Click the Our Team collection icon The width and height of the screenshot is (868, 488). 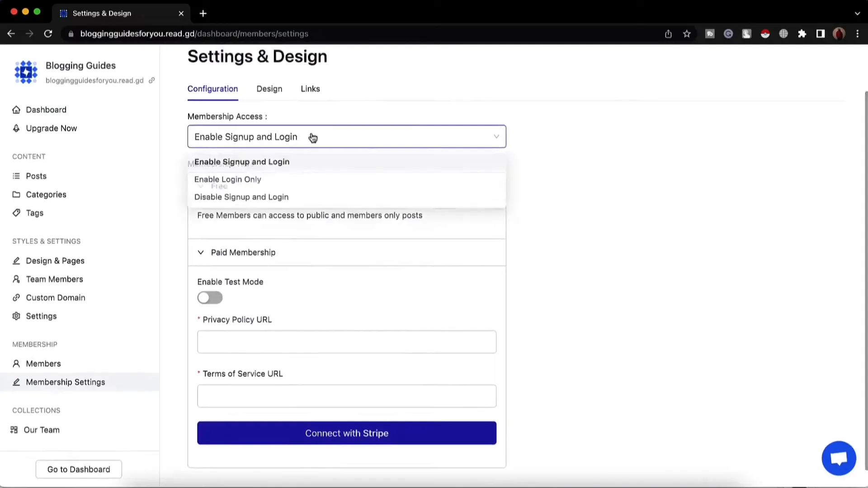tap(14, 430)
